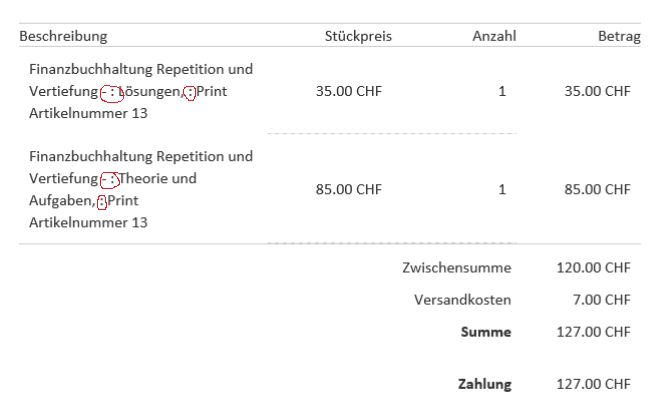Click the Beschreibung column header
653x403 pixels.
pyautogui.click(x=63, y=37)
